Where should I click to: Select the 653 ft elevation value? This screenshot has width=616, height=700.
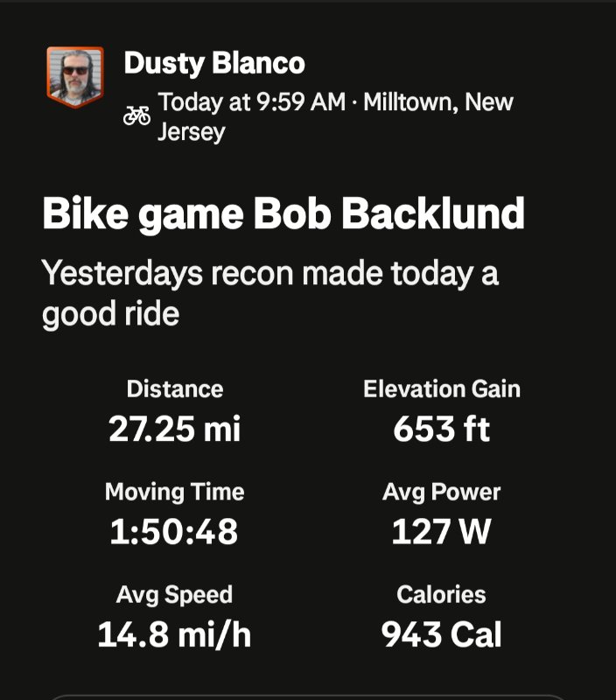pyautogui.click(x=441, y=429)
